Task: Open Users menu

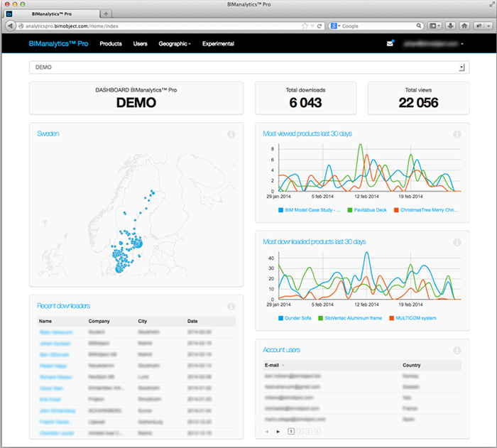Action: [x=140, y=44]
